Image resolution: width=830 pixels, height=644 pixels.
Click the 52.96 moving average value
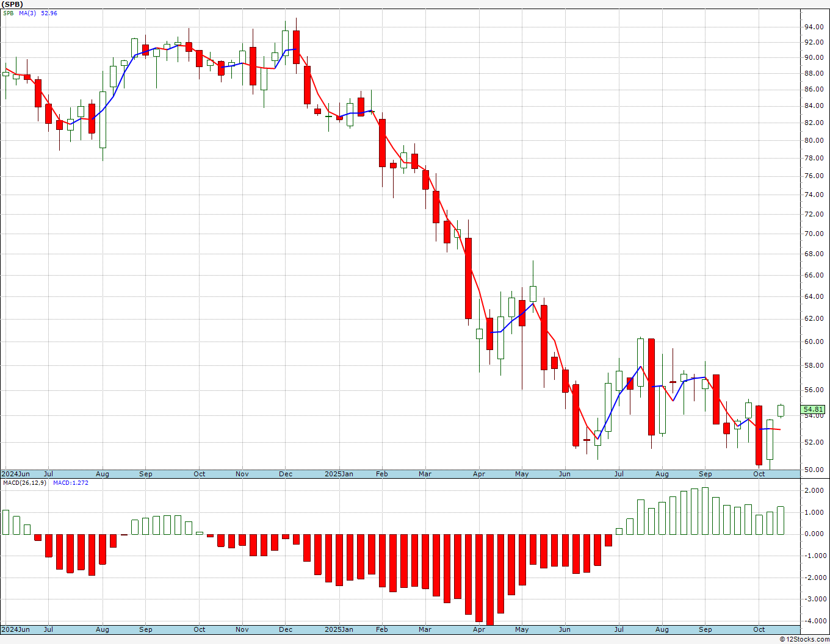tap(49, 13)
